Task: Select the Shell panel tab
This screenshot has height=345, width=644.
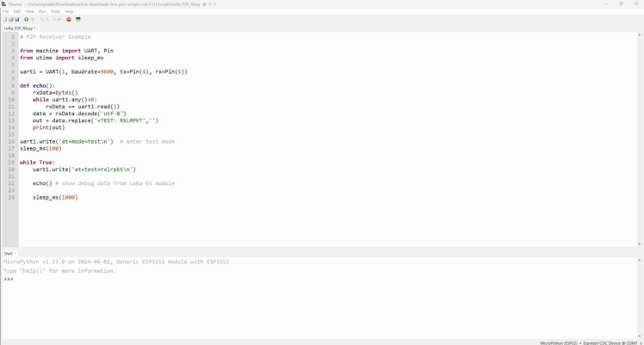Action: tap(9, 254)
